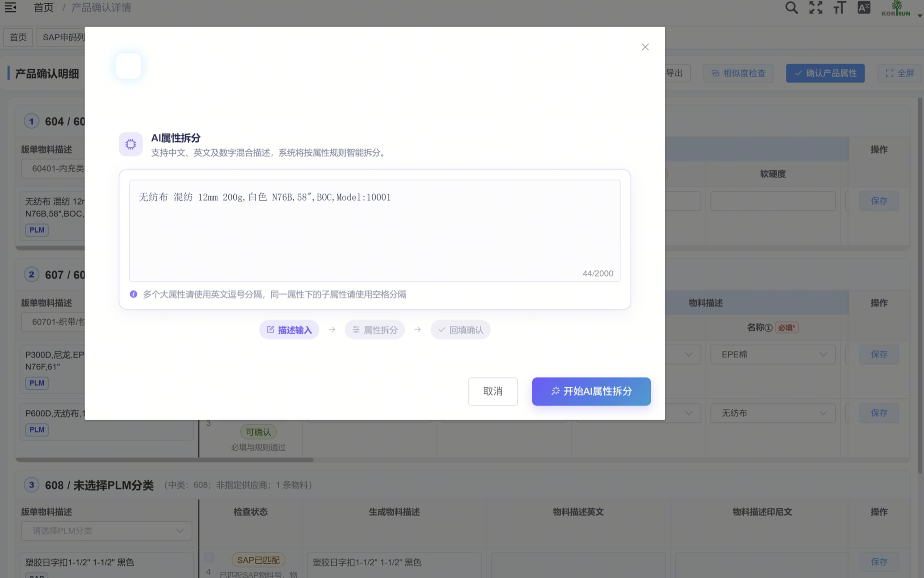Click the 软硬度 empty input field
This screenshot has width=924, height=578.
[773, 201]
